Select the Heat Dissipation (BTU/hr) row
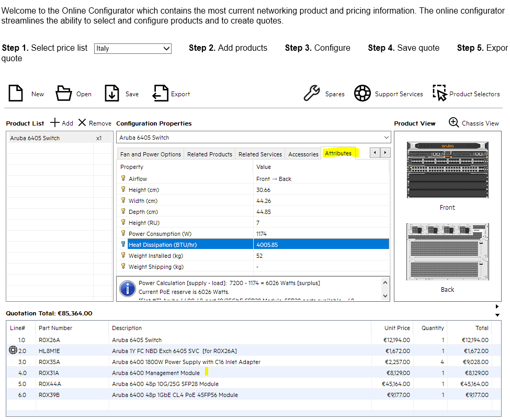 click(x=253, y=244)
